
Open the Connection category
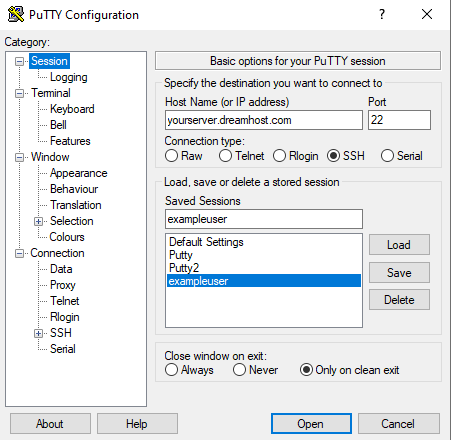pyautogui.click(x=57, y=253)
